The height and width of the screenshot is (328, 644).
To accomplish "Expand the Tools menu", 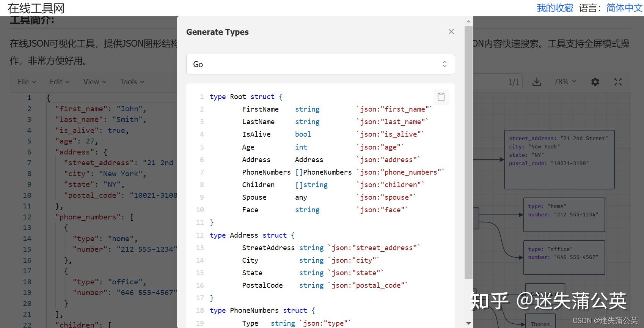I will 132,82.
